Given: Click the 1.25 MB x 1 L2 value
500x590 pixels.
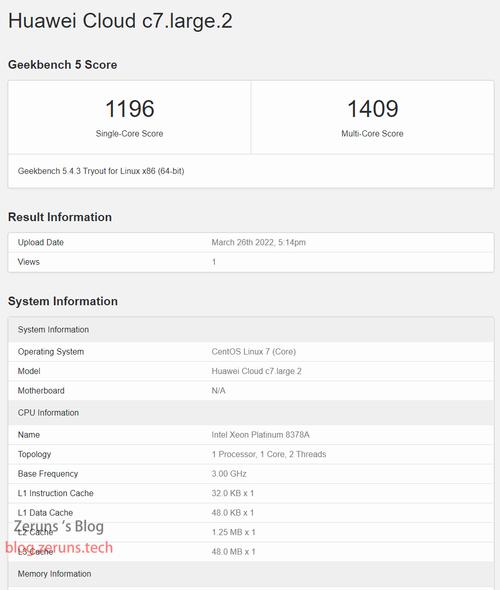Looking at the screenshot, I should point(233,532).
